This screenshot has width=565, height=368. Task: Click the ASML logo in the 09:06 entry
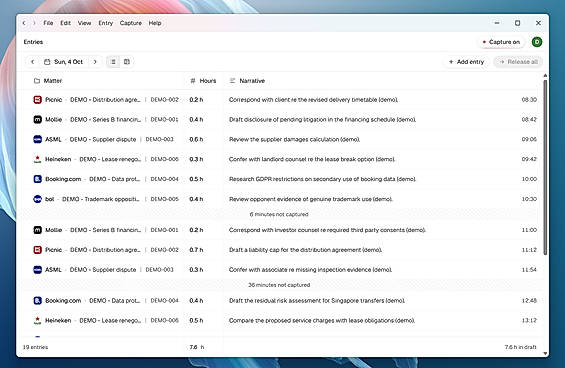[x=37, y=139]
